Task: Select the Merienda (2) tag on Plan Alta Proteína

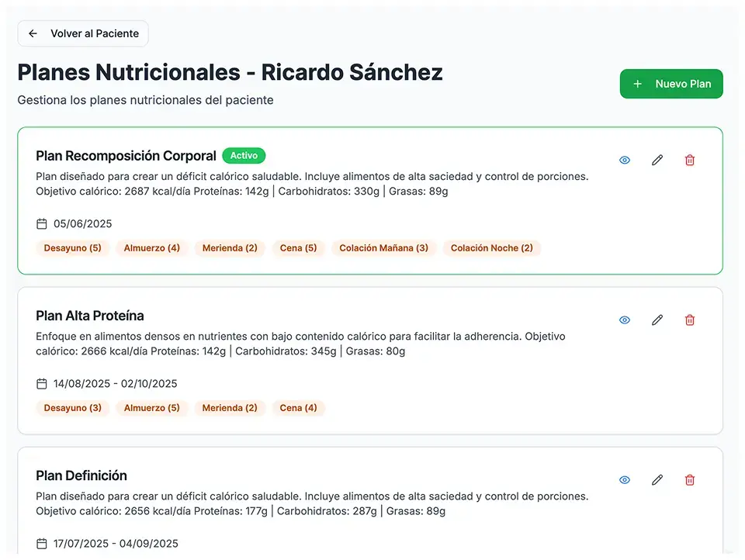Action: coord(230,408)
